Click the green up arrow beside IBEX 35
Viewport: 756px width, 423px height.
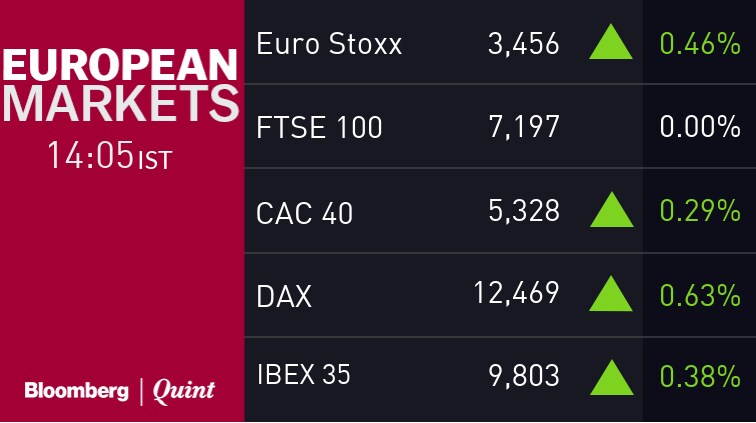click(x=611, y=377)
